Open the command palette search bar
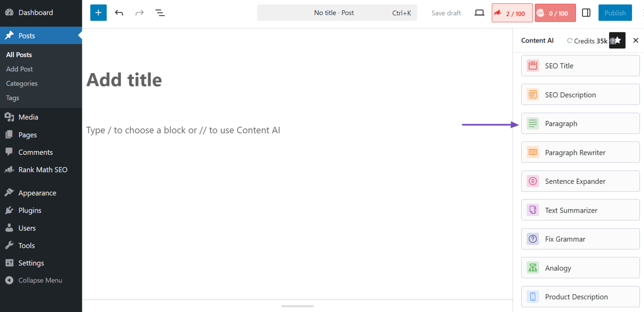This screenshot has width=644, height=312. tap(337, 12)
